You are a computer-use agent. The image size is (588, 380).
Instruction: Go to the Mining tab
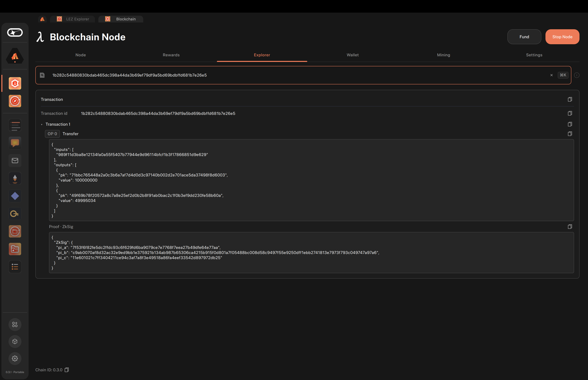[443, 55]
